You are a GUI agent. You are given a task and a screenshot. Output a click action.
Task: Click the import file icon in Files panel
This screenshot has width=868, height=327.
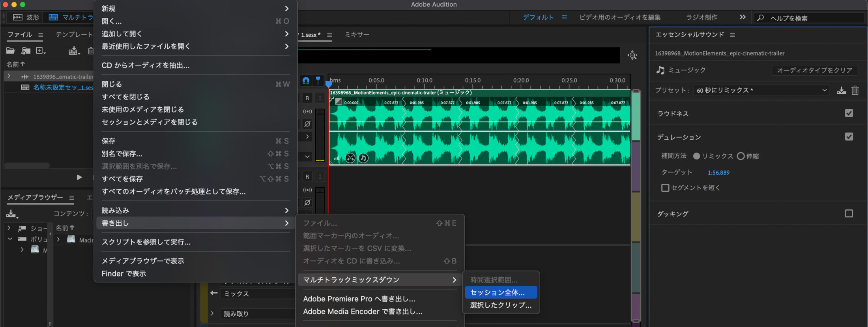26,50
